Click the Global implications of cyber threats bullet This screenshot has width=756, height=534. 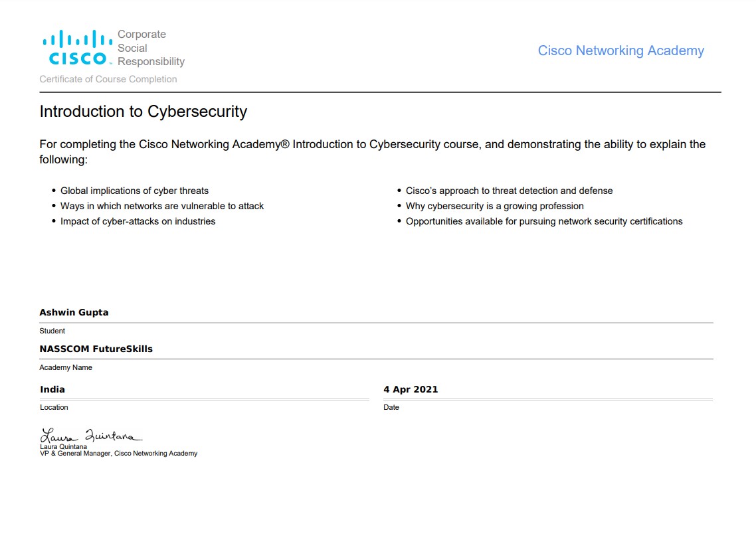[134, 191]
